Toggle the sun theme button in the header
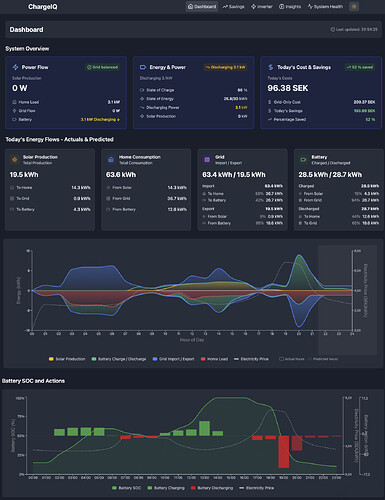 [x=354, y=6]
